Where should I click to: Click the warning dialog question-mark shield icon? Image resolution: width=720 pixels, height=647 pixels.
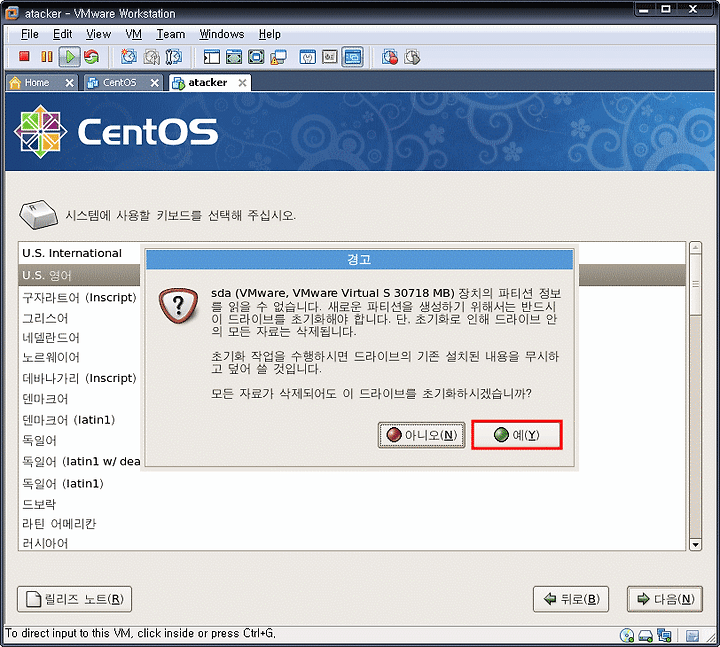click(178, 305)
